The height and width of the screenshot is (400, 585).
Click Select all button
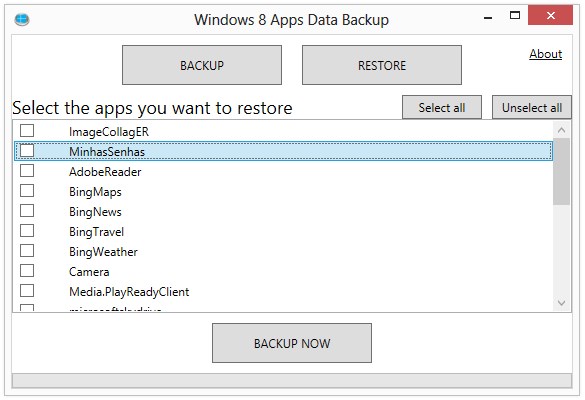pyautogui.click(x=442, y=107)
